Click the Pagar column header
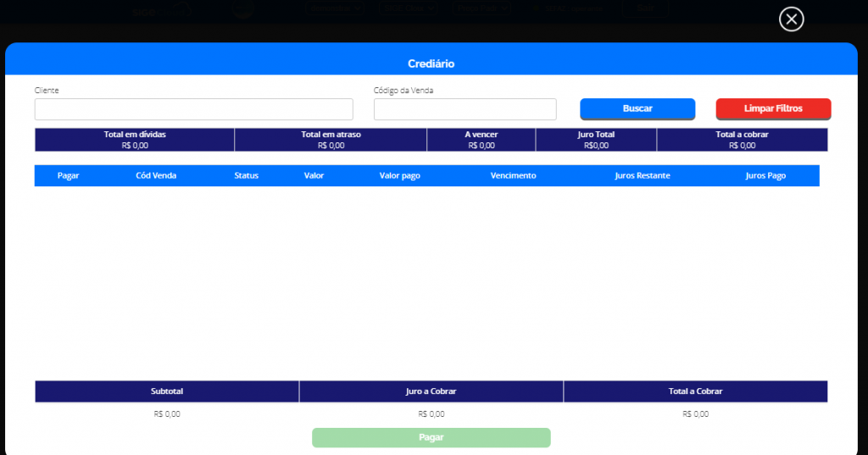 coord(69,175)
